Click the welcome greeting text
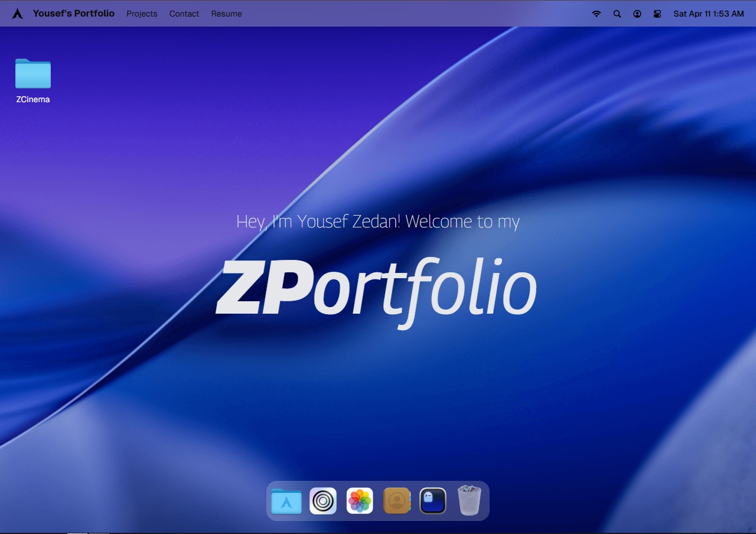756x534 pixels. tap(378, 222)
